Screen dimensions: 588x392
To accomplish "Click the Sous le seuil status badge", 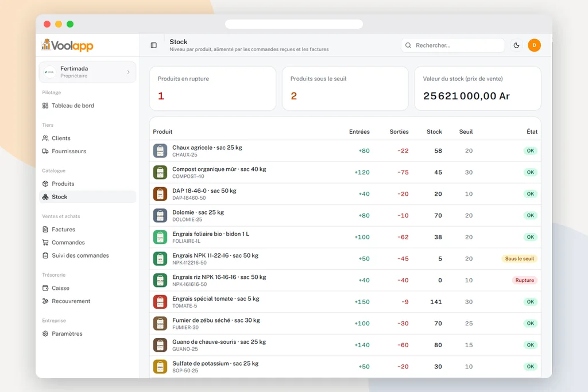I will click(x=519, y=259).
